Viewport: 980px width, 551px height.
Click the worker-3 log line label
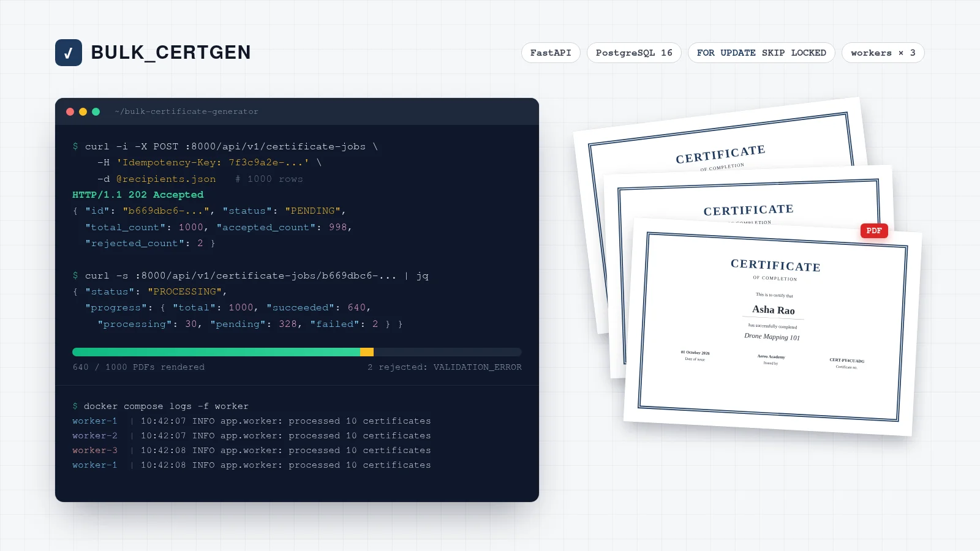[x=94, y=450]
